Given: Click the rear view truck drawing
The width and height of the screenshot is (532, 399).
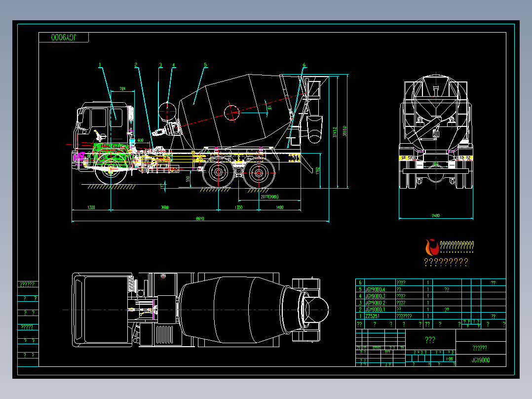Looking at the screenshot, I should [436, 131].
